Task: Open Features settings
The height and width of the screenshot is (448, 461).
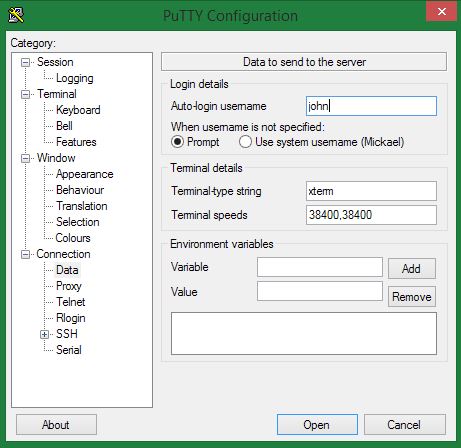Action: click(76, 142)
